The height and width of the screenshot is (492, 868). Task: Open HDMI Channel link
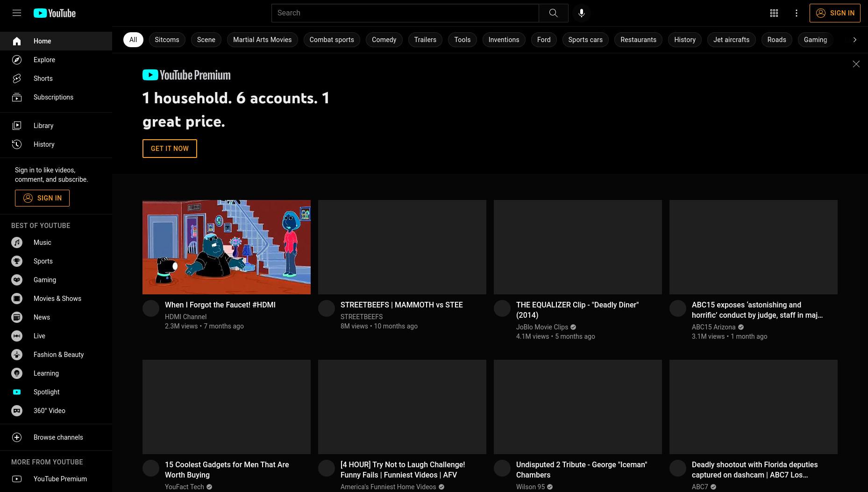pos(185,317)
